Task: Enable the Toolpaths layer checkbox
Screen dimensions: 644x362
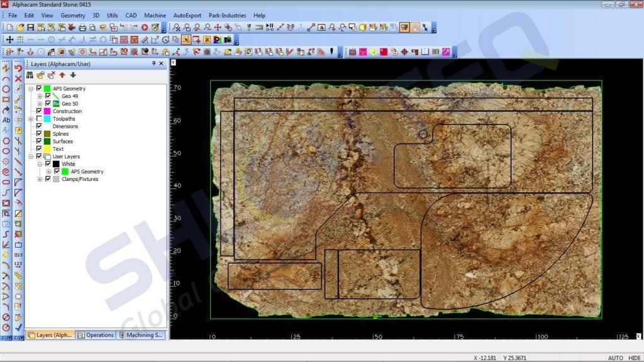Action: (x=39, y=119)
